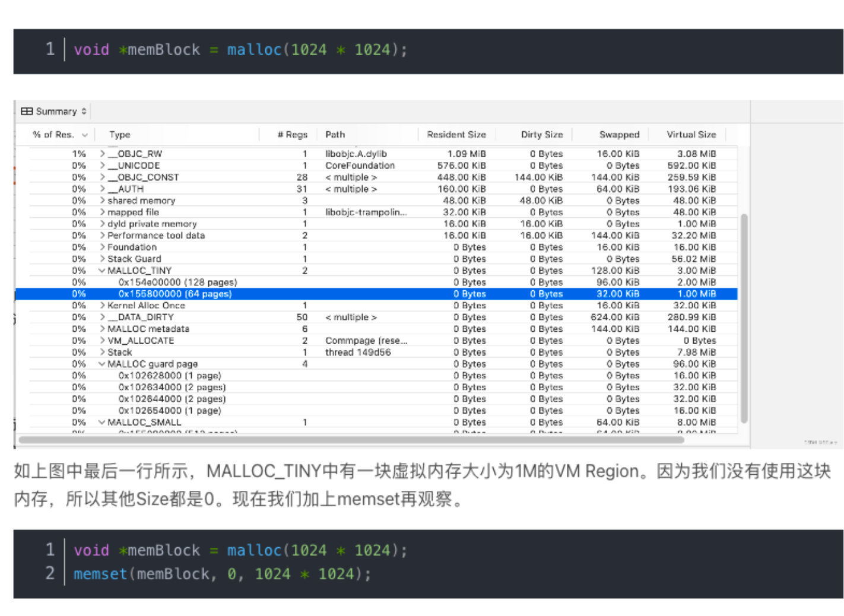The image size is (844, 616).
Task: Expand the MALLOC metadata row
Action: pyautogui.click(x=102, y=329)
